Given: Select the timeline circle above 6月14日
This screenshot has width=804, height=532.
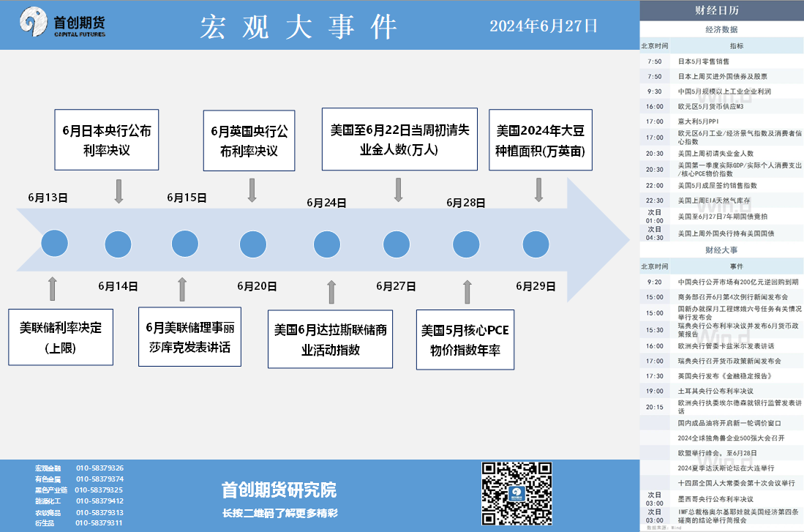Looking at the screenshot, I should [118, 244].
